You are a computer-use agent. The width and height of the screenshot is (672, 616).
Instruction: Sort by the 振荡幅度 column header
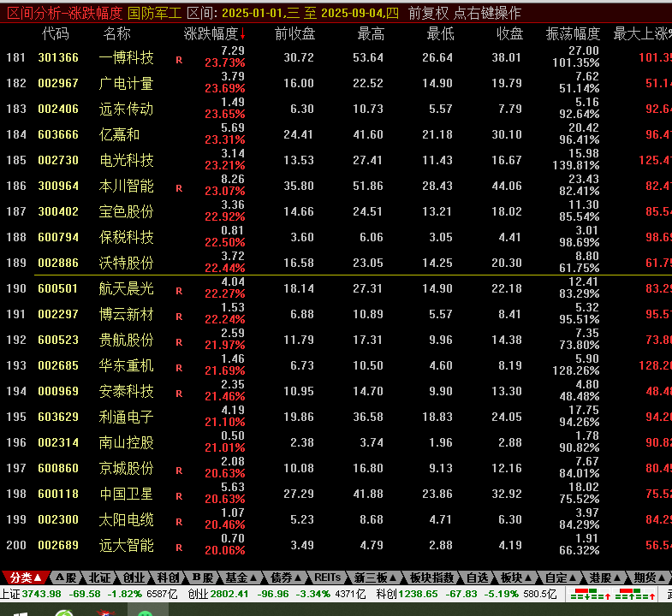573,34
